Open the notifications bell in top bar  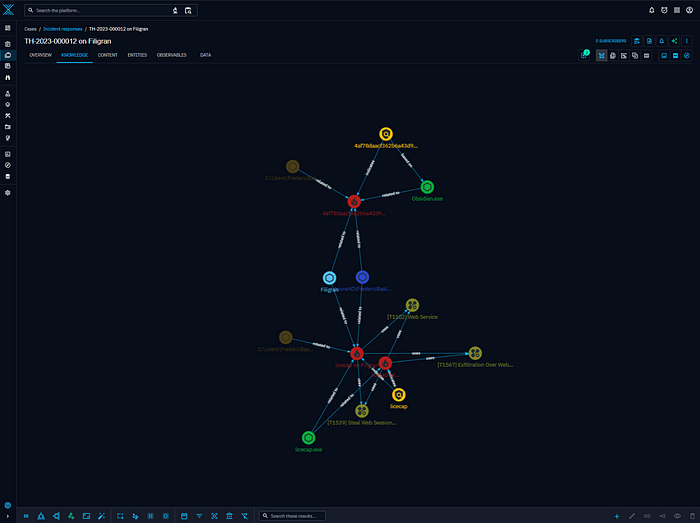coord(652,10)
